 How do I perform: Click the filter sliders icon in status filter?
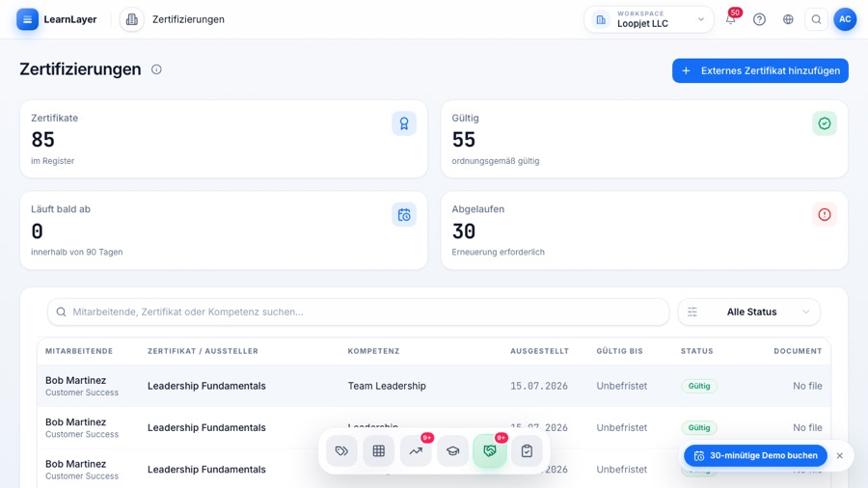[692, 312]
